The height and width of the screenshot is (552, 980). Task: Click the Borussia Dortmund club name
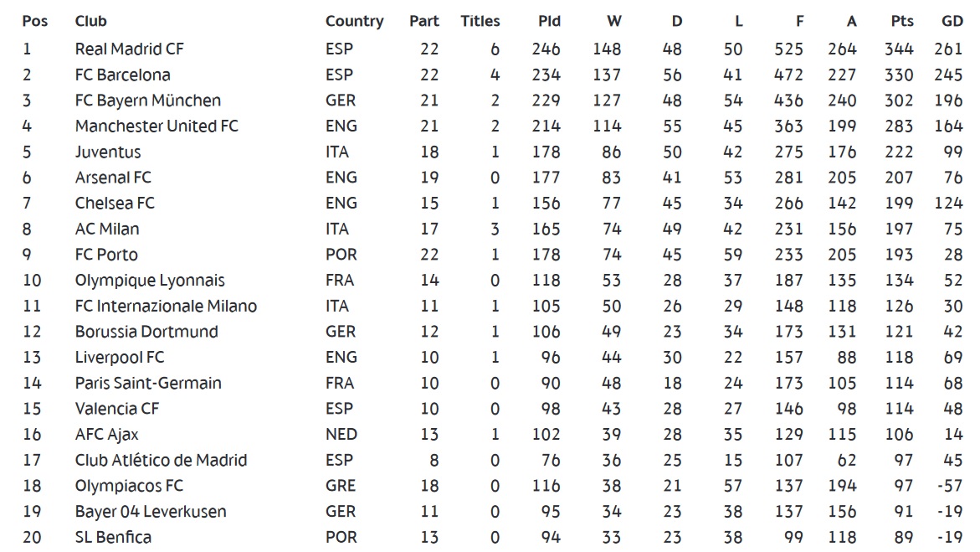[146, 332]
